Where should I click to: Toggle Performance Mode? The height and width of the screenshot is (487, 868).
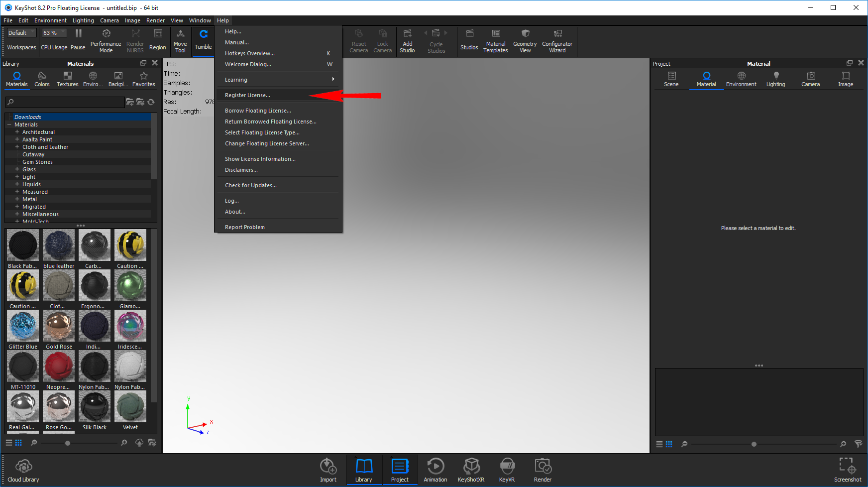pyautogui.click(x=106, y=40)
